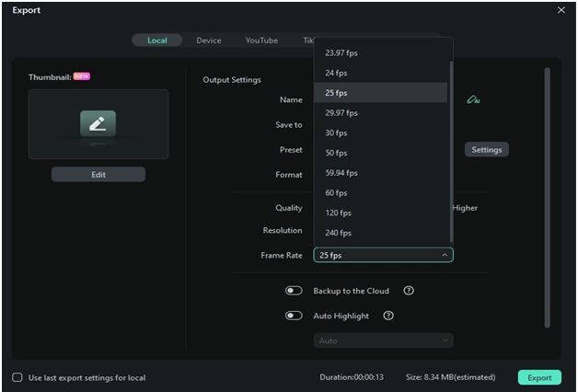Close the Export dialog
The height and width of the screenshot is (392, 578).
point(561,10)
